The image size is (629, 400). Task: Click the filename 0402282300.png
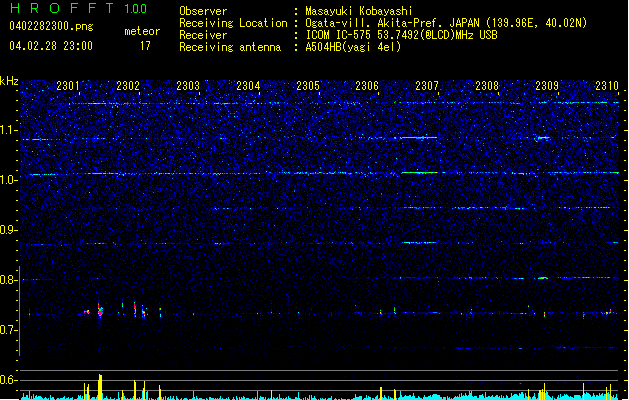coord(51,26)
